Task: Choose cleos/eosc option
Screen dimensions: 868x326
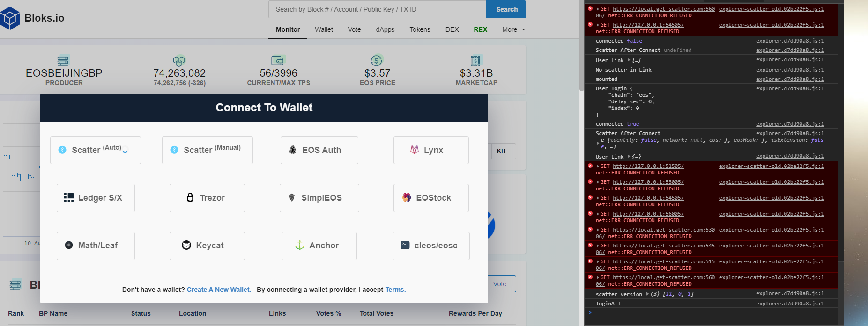Action: pyautogui.click(x=431, y=246)
